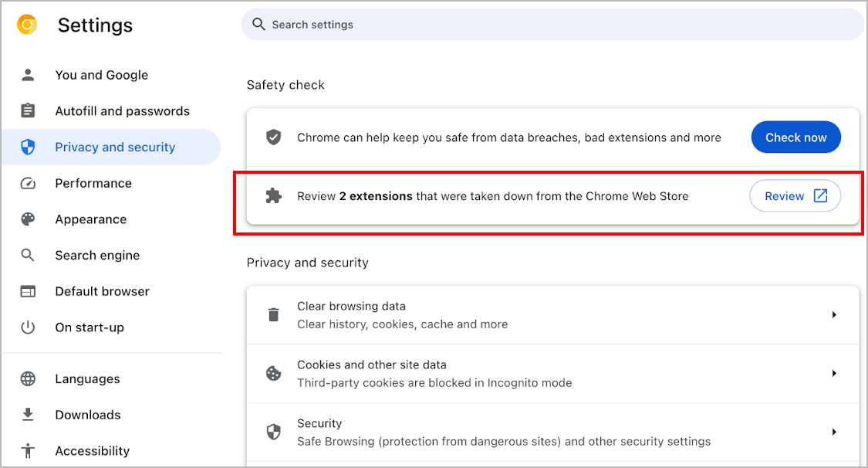Click the clipboard icon for Autofill and passwords
Image resolution: width=868 pixels, height=468 pixels.
coord(28,111)
